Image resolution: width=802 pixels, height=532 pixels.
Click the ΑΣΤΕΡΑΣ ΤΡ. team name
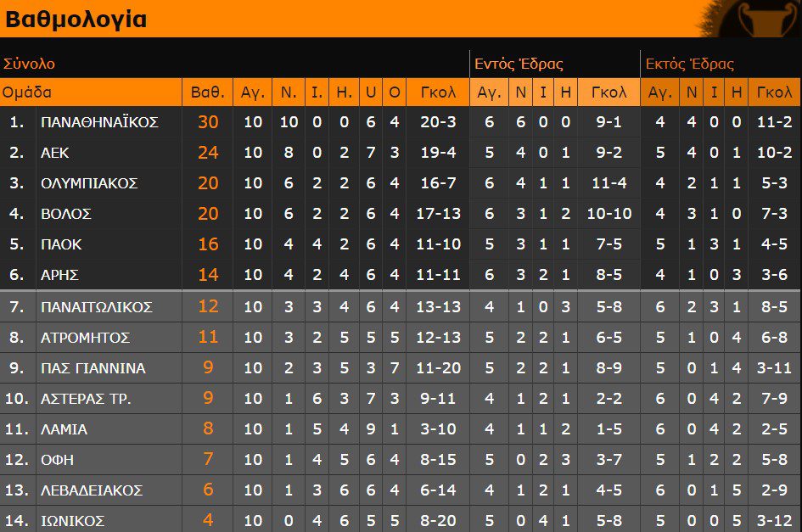86,399
